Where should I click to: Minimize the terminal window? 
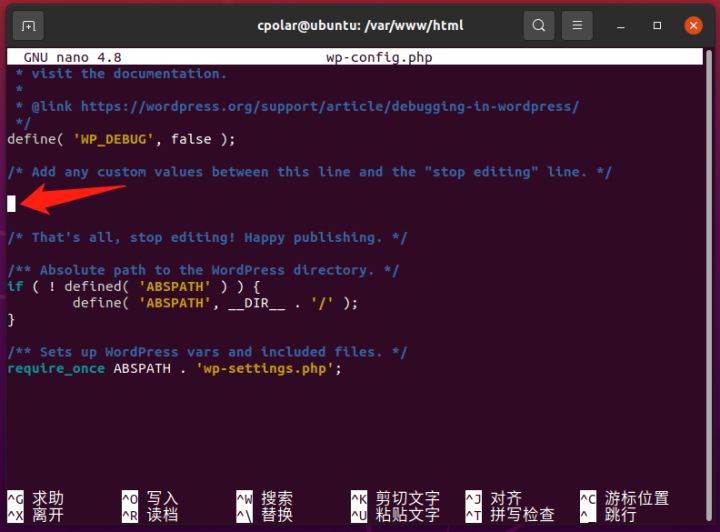click(621, 26)
